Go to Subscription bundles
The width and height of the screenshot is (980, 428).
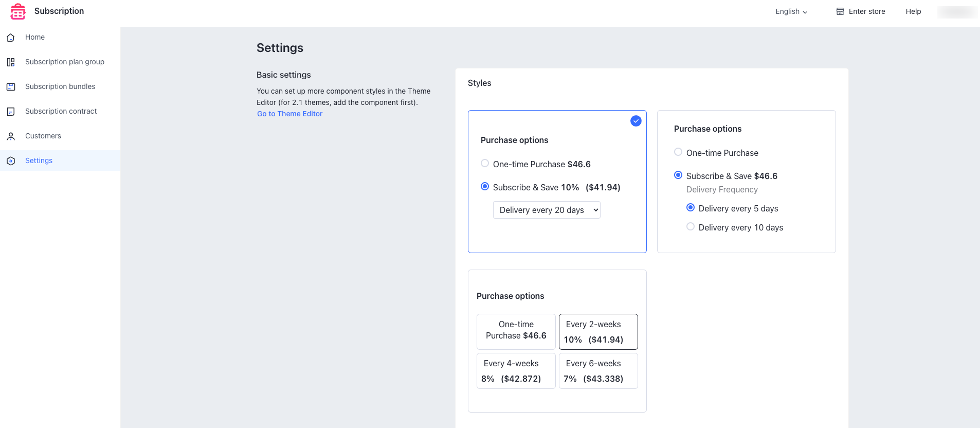(60, 86)
